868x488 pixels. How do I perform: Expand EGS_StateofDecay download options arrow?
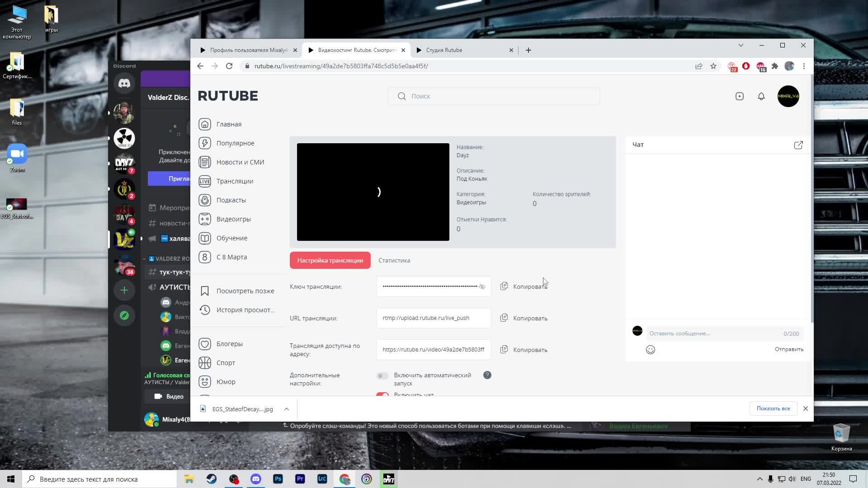[287, 409]
